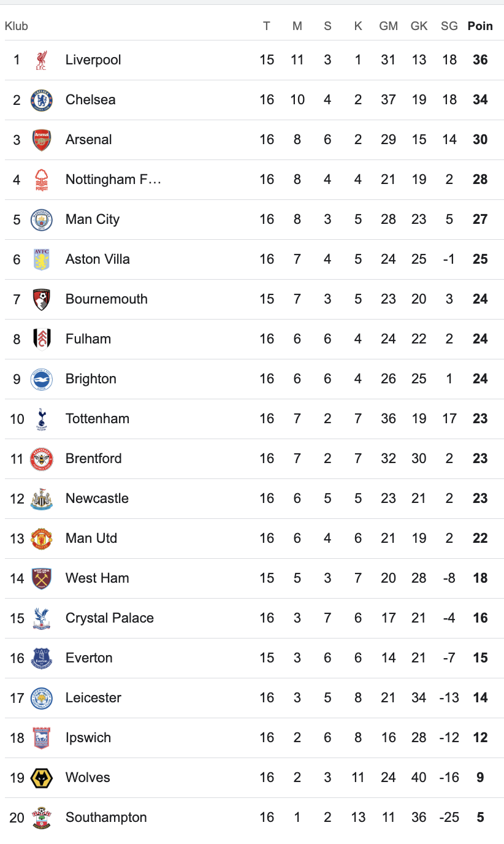The image size is (504, 844).
Task: Click the Nottingham Forest tree crest
Action: pyautogui.click(x=41, y=180)
